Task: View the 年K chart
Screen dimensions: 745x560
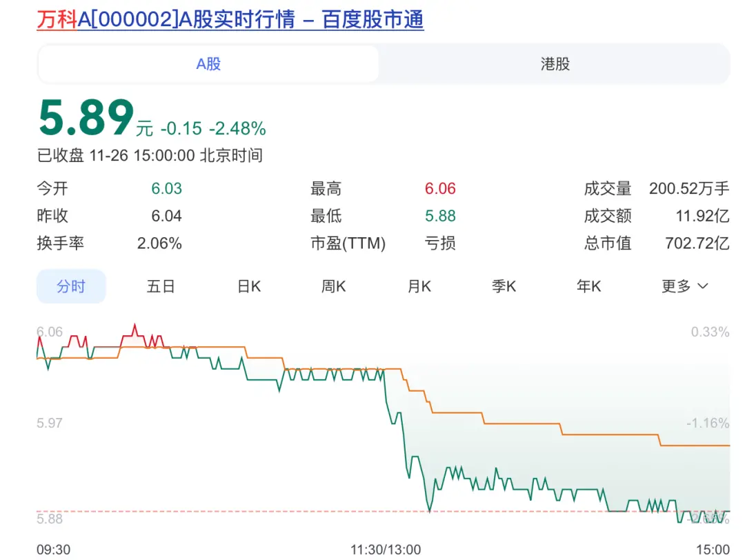Action: tap(588, 286)
